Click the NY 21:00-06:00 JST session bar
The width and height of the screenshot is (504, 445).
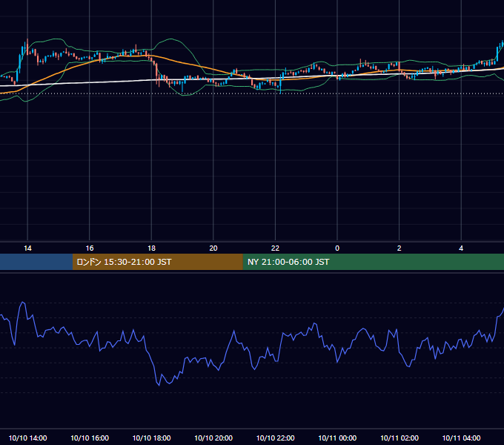373,262
